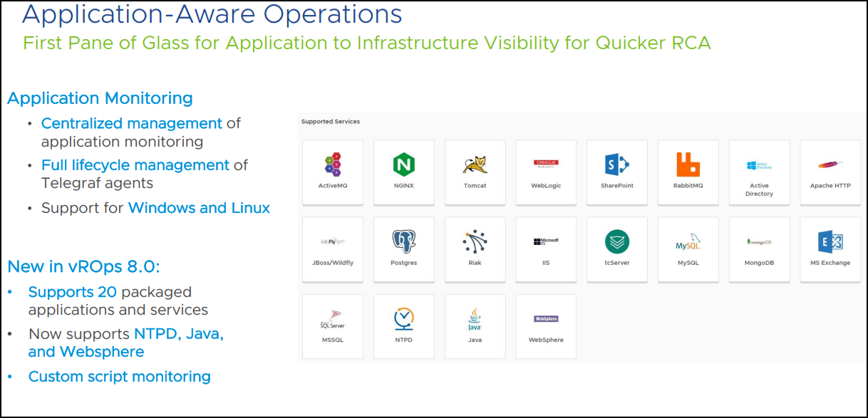Click the 'Centralized management' highlighted text
This screenshot has height=418, width=868.
[x=132, y=123]
